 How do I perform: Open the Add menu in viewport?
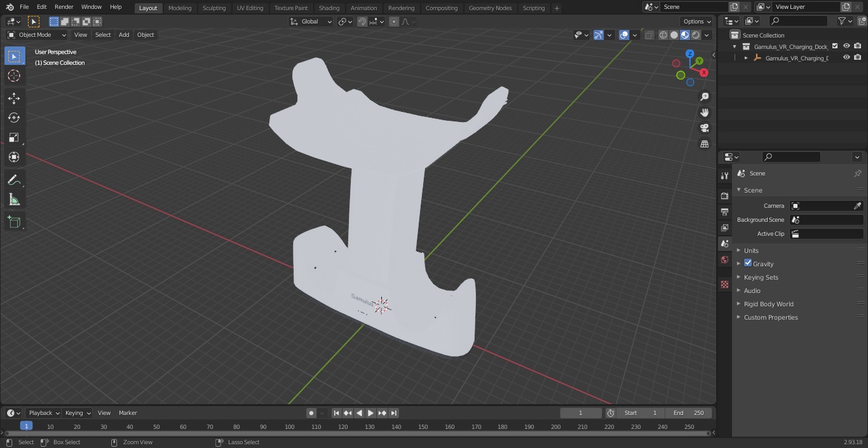coord(124,35)
